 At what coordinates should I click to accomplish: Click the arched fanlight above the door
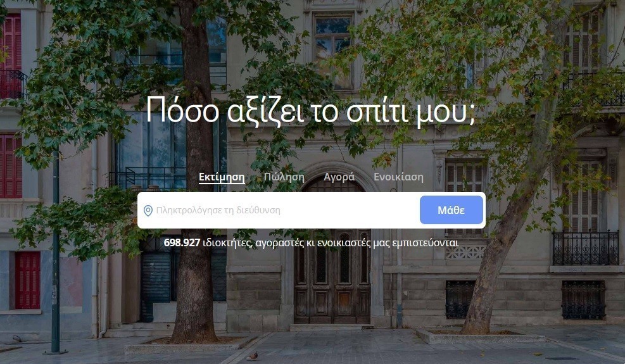pos(332,184)
